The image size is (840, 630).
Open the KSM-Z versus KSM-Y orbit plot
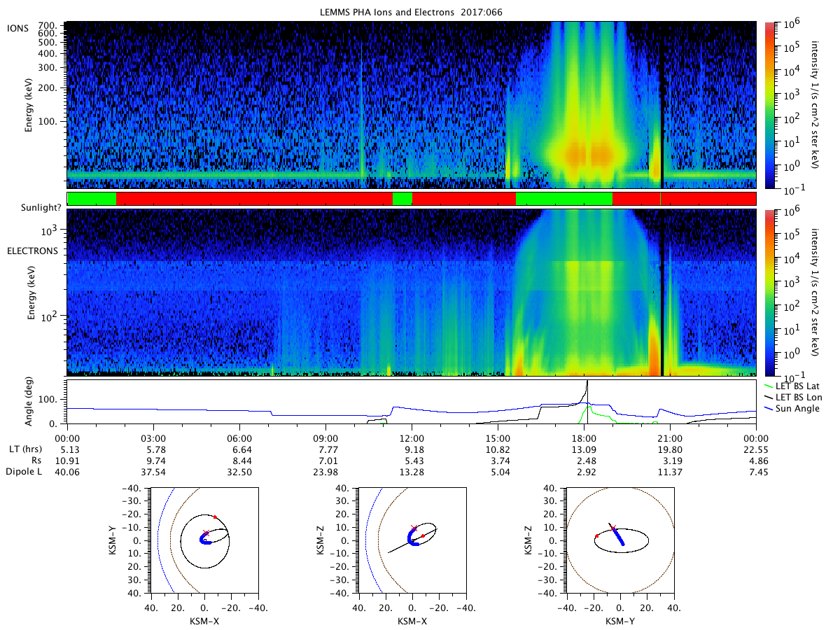(x=619, y=540)
